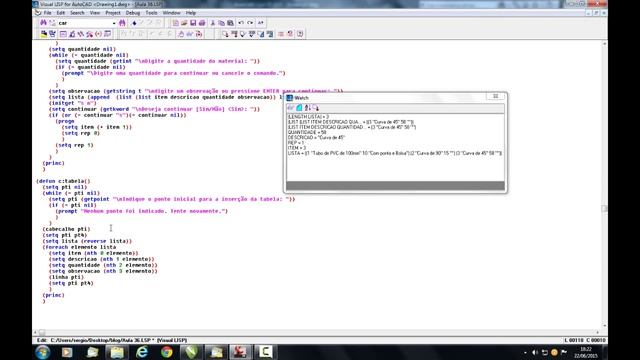Open the Window menu
Viewport: 640px width, 360px height.
pos(171,13)
